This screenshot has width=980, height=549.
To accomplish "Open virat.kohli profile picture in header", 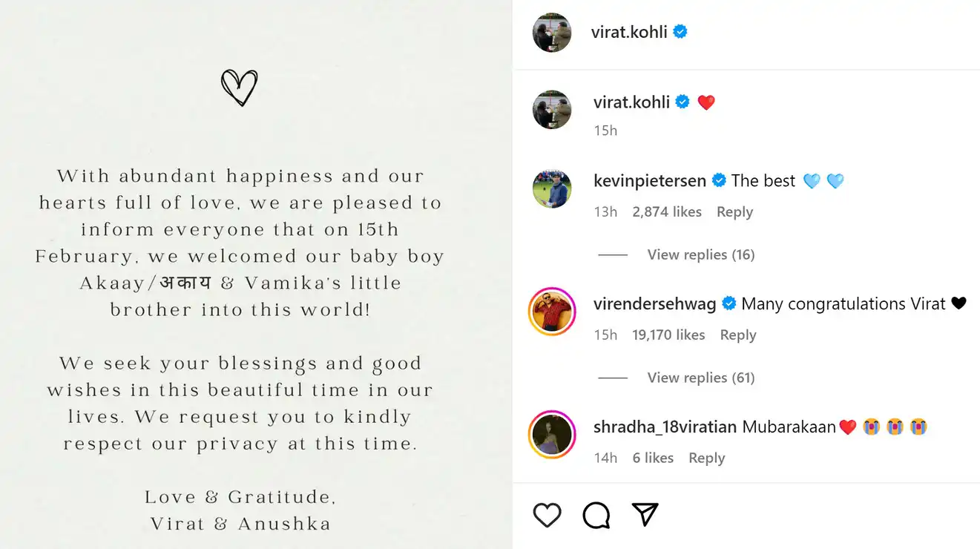I will click(552, 33).
